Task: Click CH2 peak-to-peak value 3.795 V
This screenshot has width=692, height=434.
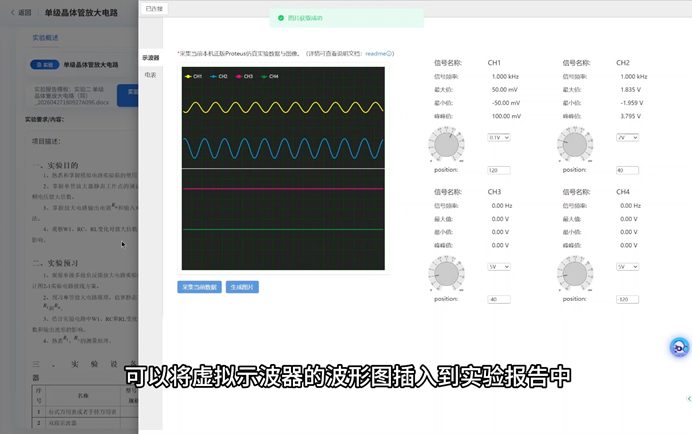Action: [x=631, y=116]
